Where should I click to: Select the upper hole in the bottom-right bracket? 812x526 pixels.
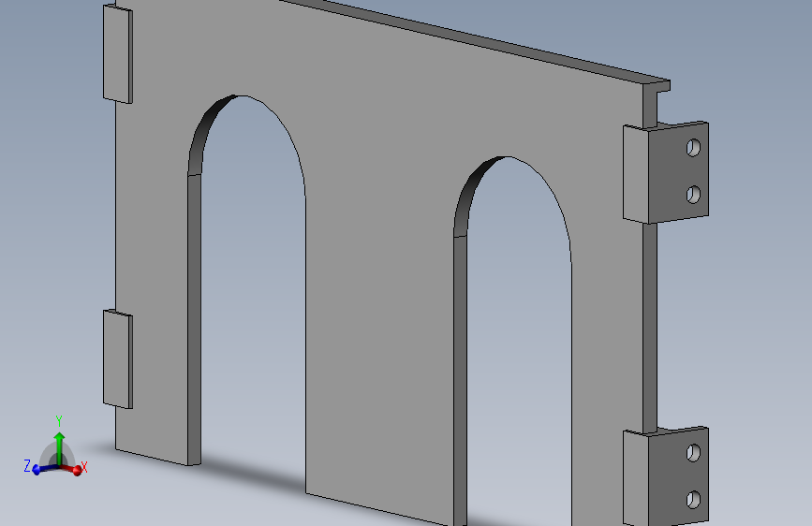click(x=693, y=452)
